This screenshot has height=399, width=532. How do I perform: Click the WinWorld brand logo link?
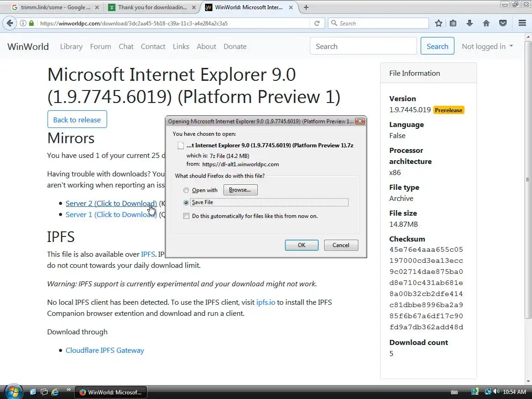[28, 47]
